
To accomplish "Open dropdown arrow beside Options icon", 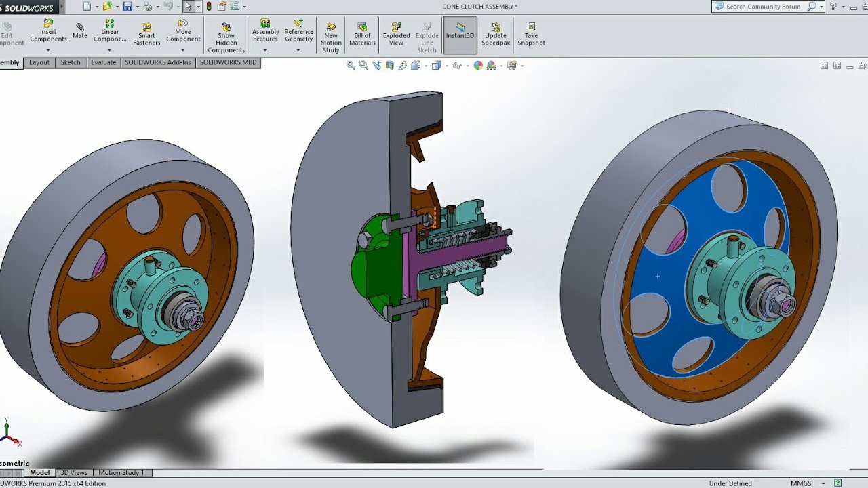I will 245,7.
